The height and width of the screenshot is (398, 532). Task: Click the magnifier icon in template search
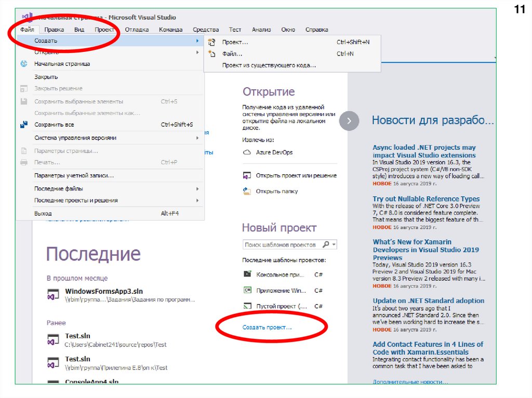coord(326,244)
